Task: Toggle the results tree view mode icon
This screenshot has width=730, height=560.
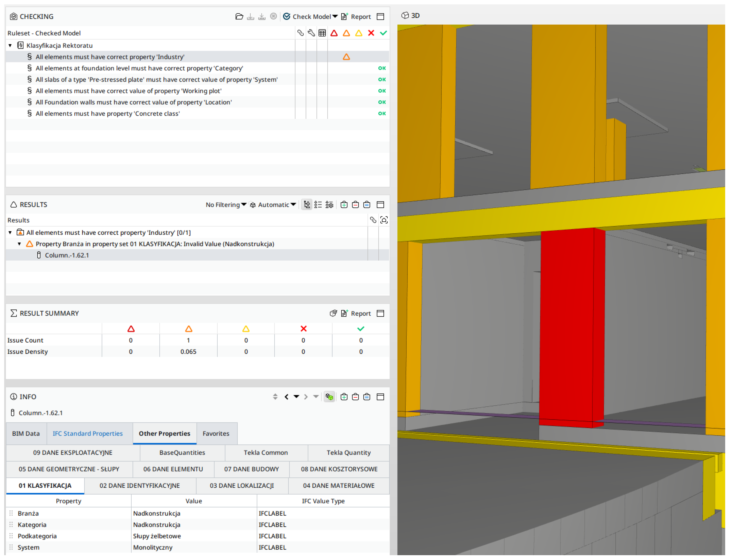Action: click(307, 205)
